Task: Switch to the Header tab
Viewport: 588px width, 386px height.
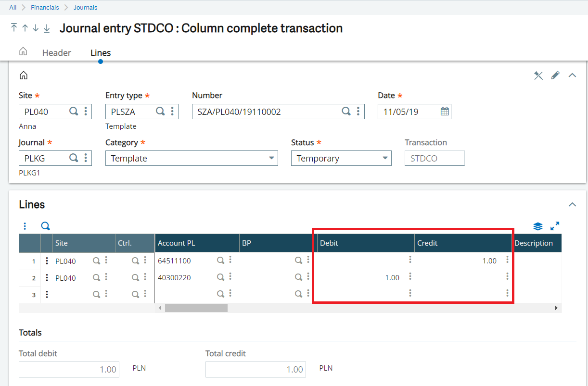Action: pos(57,53)
